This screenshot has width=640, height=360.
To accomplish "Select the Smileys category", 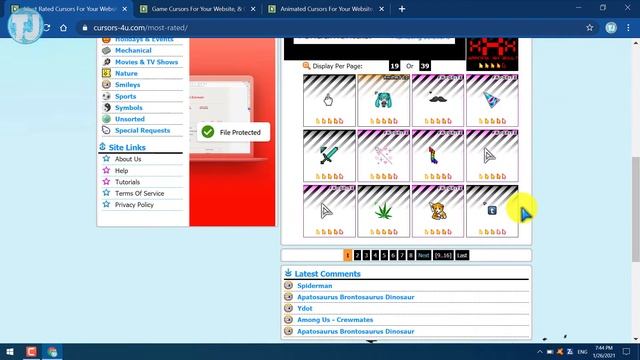I will tap(127, 85).
